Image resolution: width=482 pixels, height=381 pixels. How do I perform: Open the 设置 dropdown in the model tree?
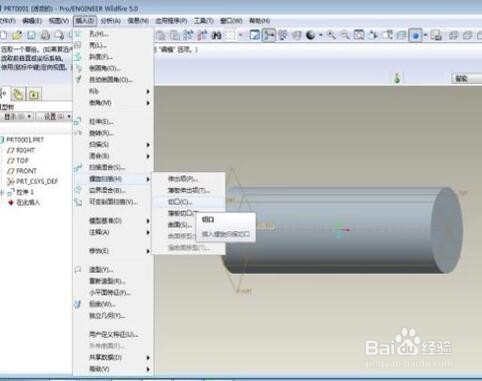coord(54,116)
